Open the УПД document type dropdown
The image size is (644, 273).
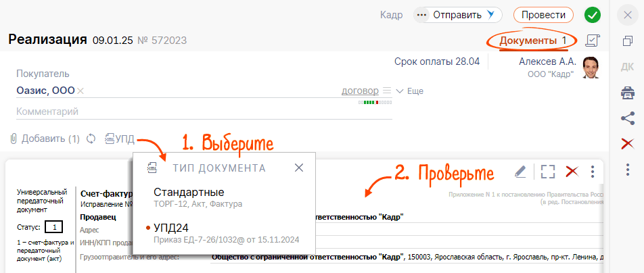tap(120, 139)
